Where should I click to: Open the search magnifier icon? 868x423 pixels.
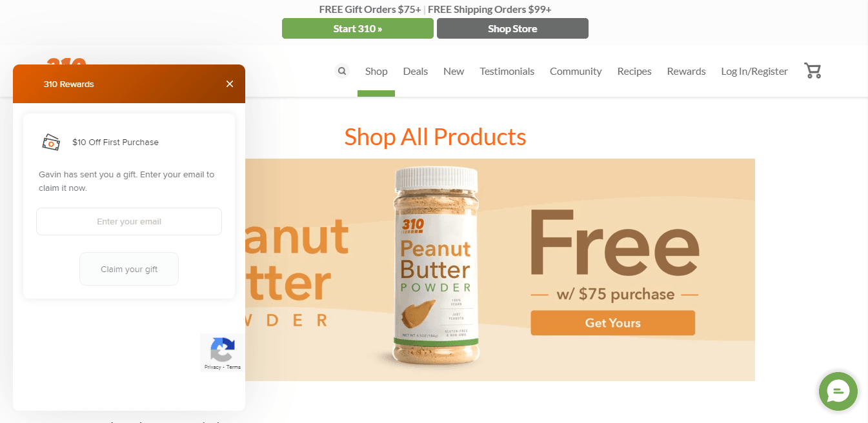tap(342, 71)
